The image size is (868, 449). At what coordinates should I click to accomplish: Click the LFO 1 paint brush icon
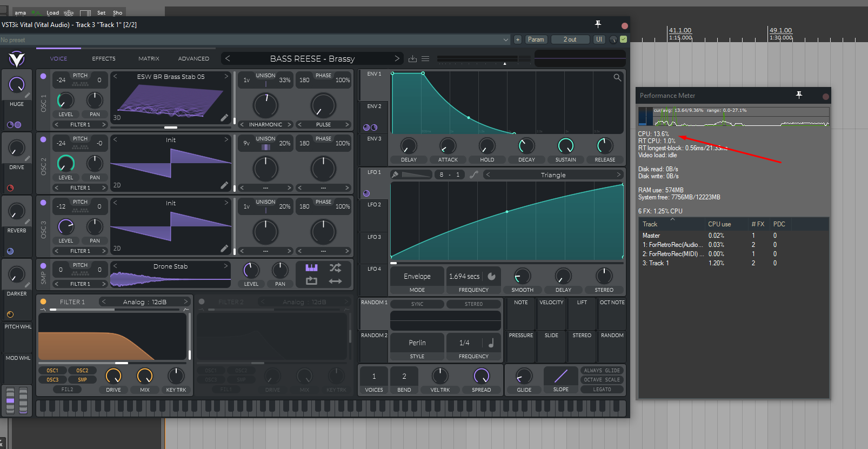point(395,175)
